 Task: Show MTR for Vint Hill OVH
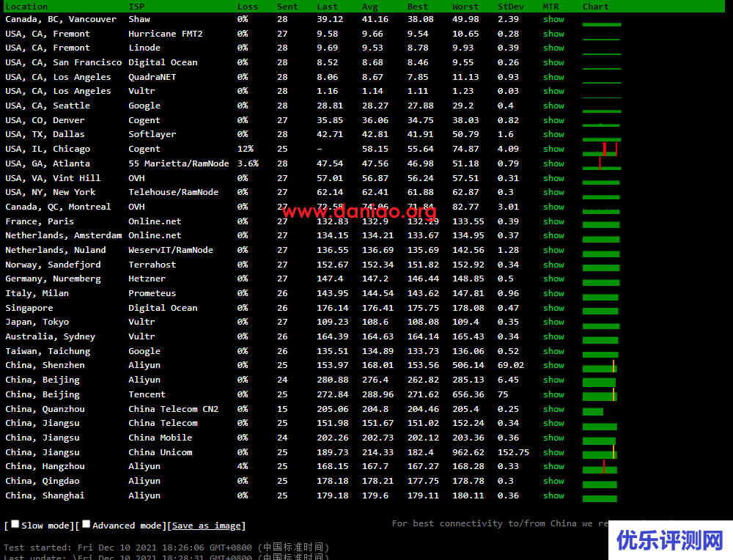point(553,178)
